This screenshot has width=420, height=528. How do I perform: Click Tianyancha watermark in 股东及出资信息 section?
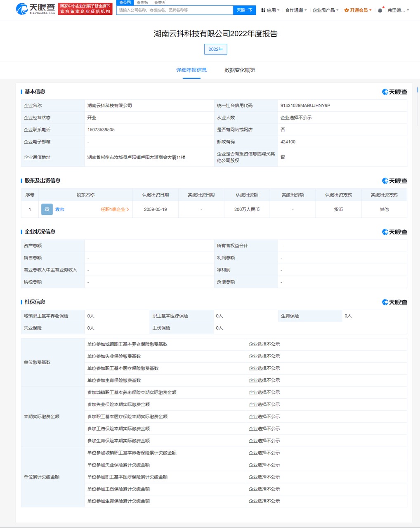(x=394, y=181)
